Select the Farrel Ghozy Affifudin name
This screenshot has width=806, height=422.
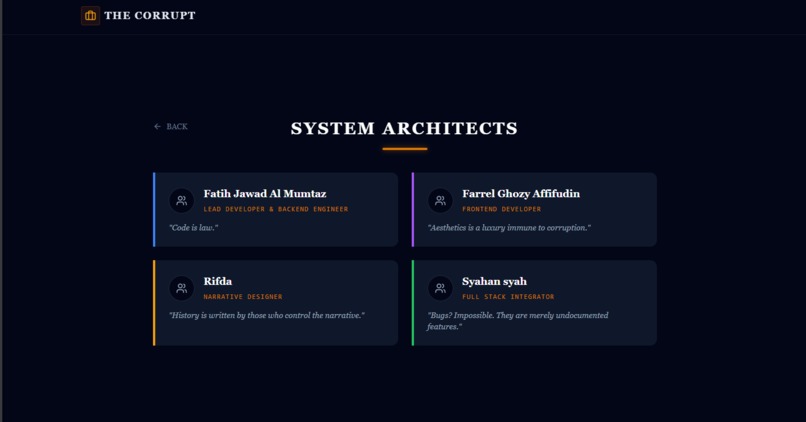521,194
